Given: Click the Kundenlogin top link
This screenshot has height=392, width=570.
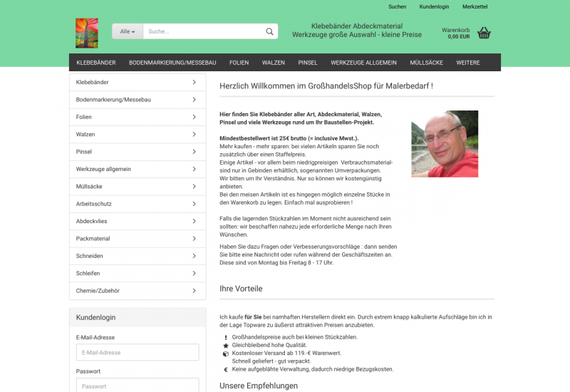Looking at the screenshot, I should point(434,6).
